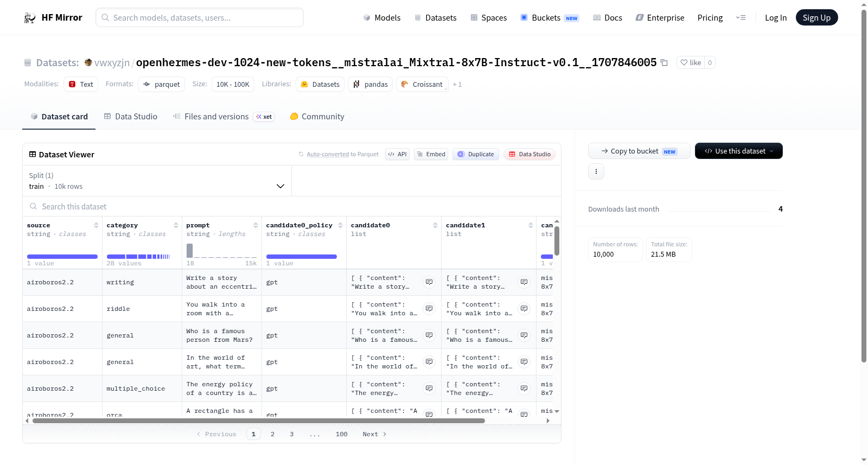This screenshot has width=868, height=465.
Task: Open chat view for candidate1 'The energy' row
Action: point(524,388)
